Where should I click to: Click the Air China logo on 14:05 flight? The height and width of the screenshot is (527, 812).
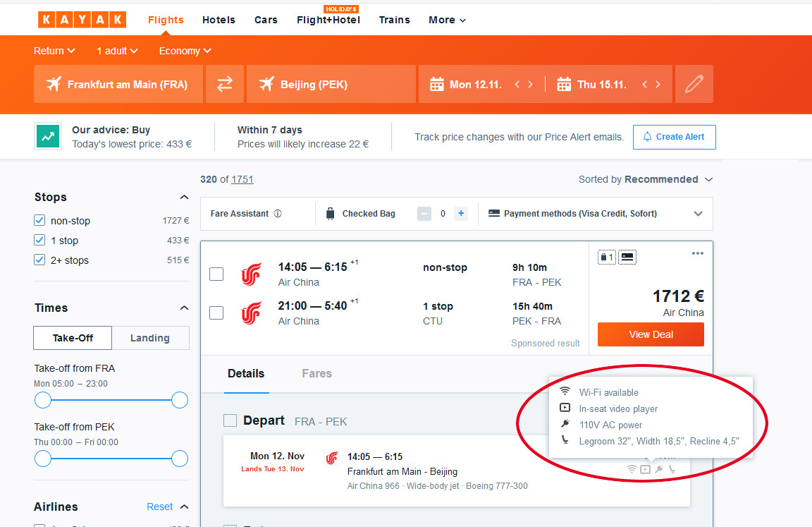(251, 274)
